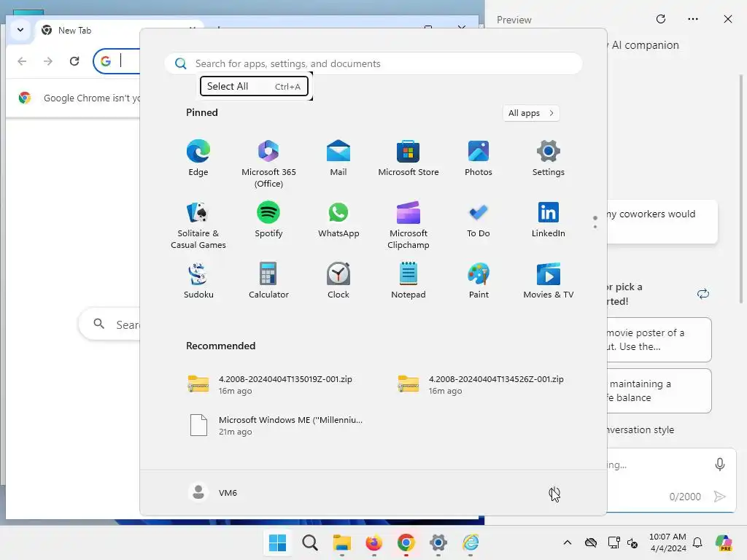This screenshot has height=560, width=747.
Task: Select the maintaining balance suggestion card
Action: pos(659,391)
